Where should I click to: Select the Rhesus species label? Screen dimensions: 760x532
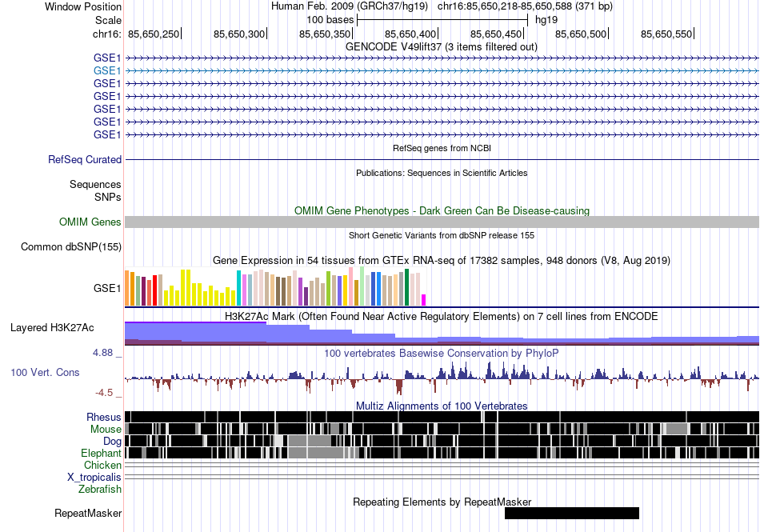pyautogui.click(x=104, y=417)
